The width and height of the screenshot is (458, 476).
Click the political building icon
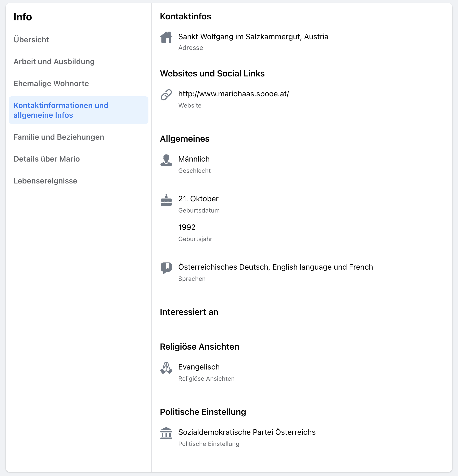[166, 433]
